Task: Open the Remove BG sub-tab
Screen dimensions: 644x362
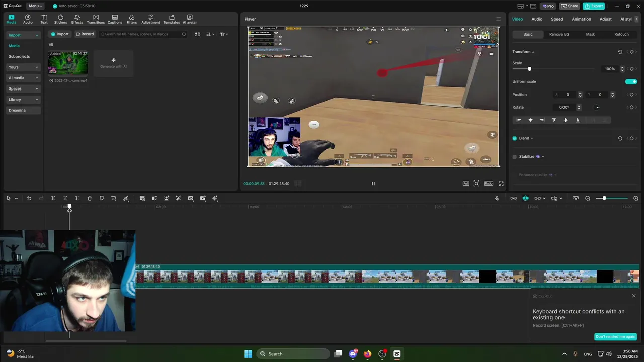Action: pyautogui.click(x=559, y=34)
